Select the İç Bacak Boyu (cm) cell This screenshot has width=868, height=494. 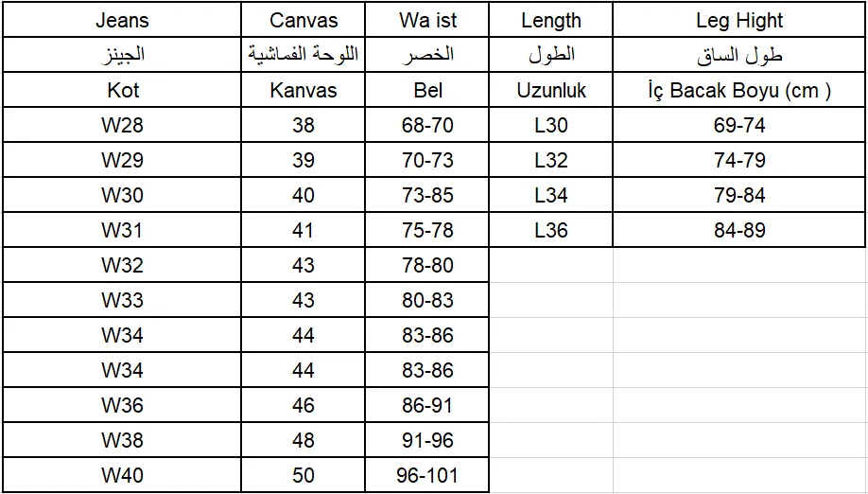click(x=739, y=90)
